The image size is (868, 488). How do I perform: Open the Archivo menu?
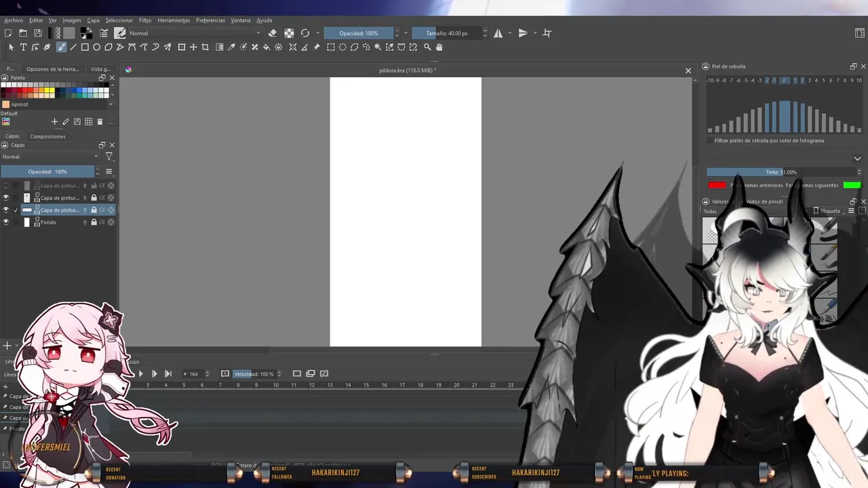(x=14, y=20)
